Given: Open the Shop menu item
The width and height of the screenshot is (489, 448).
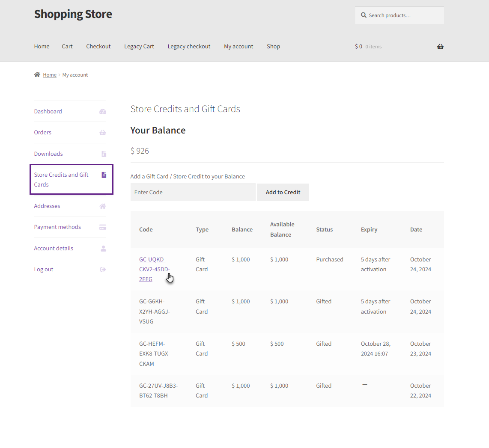Looking at the screenshot, I should [273, 46].
